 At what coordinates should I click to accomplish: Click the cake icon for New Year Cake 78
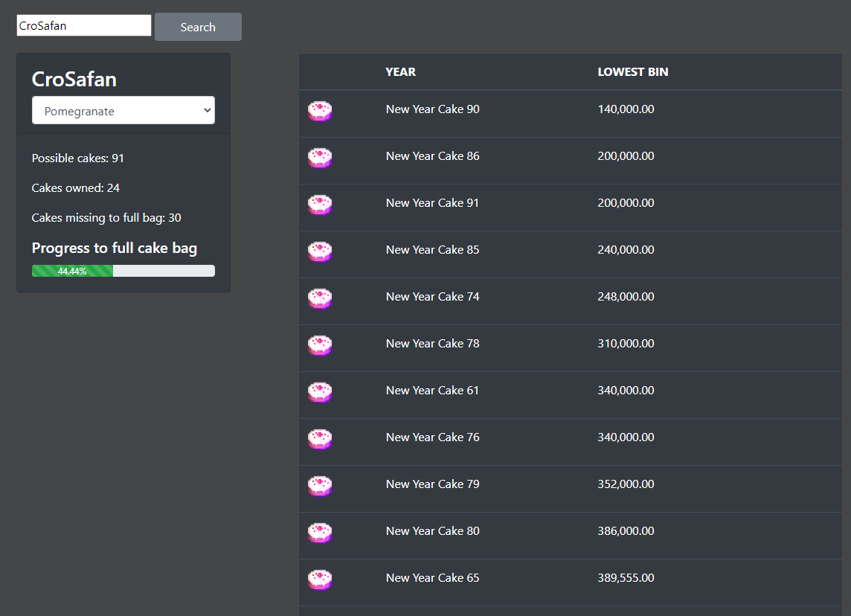(x=320, y=345)
